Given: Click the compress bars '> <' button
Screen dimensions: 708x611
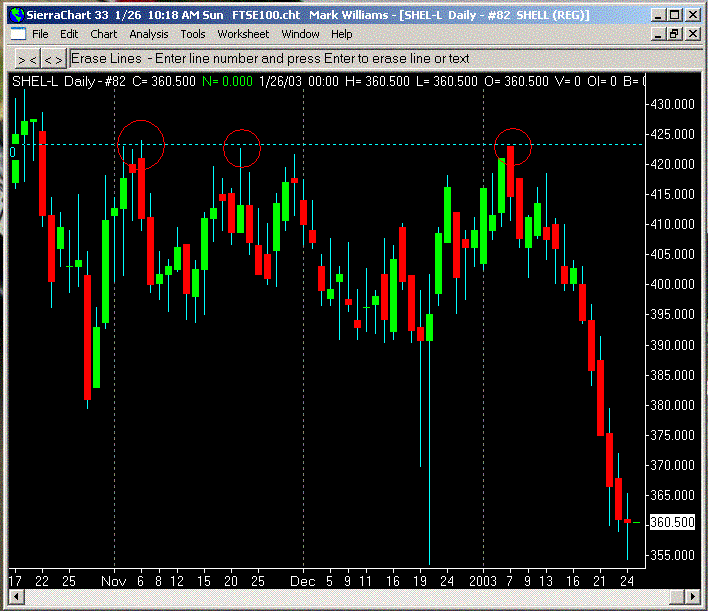Looking at the screenshot, I should (28, 59).
